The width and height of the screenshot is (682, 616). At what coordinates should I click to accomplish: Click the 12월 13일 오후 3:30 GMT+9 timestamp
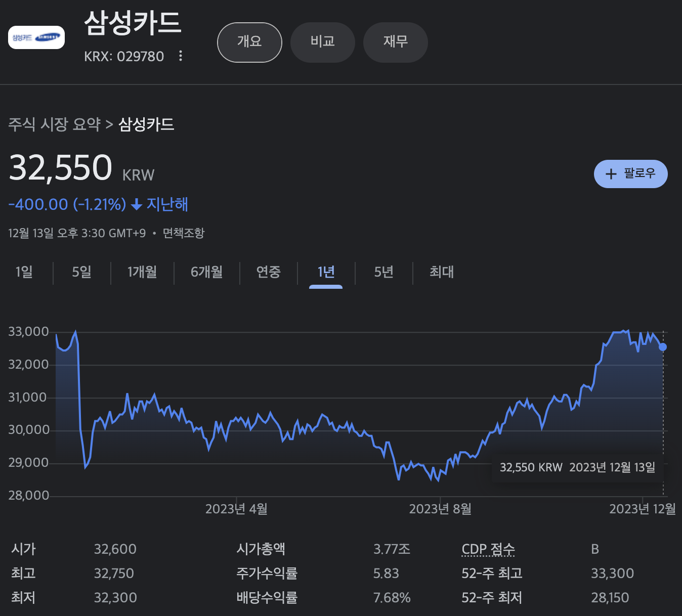click(77, 233)
